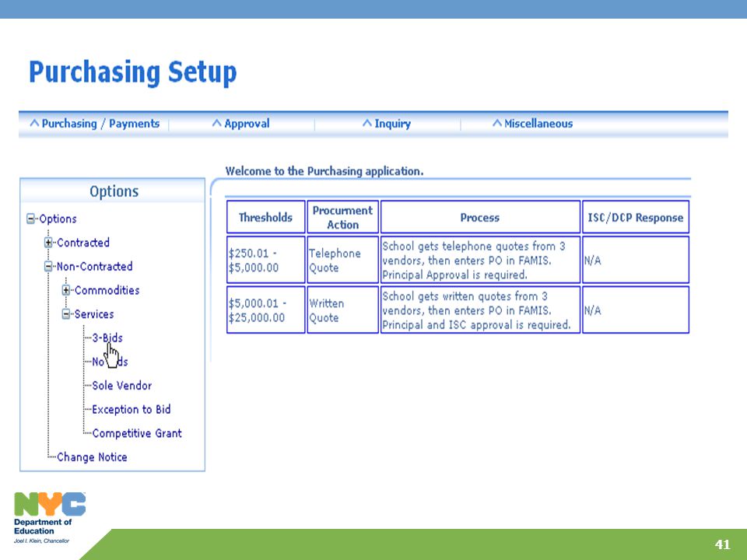
Task: Click the '$250.01 - $5,000.00' threshold cell
Action: point(266,260)
